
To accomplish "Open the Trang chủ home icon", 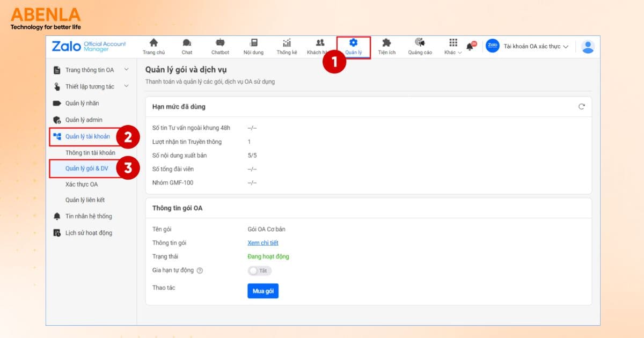I will (x=153, y=43).
